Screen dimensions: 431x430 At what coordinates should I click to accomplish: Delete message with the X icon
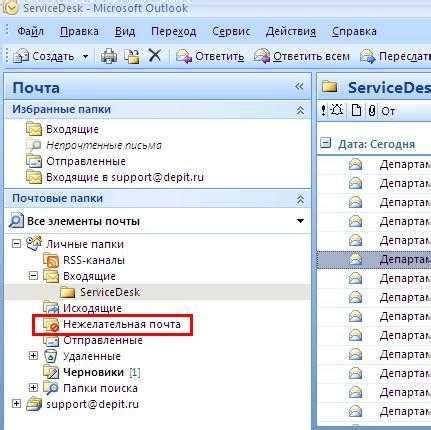tap(155, 55)
